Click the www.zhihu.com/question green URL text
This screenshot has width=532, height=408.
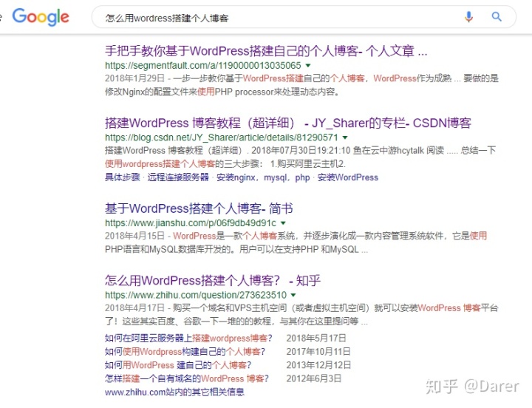[x=196, y=295]
